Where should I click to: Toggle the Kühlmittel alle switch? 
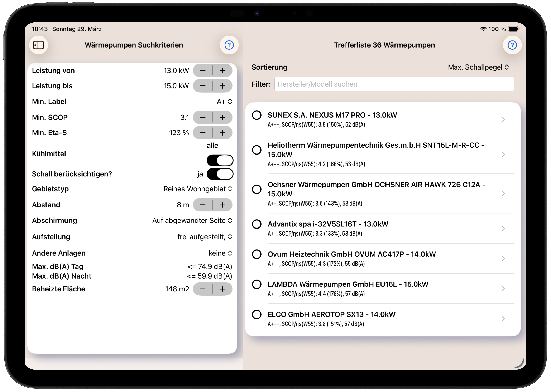click(220, 161)
